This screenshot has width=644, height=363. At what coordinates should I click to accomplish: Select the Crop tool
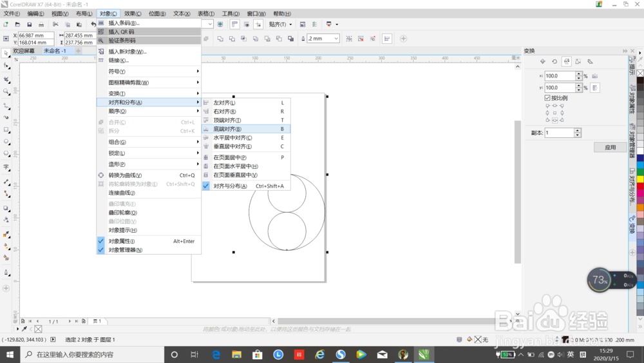click(x=6, y=79)
